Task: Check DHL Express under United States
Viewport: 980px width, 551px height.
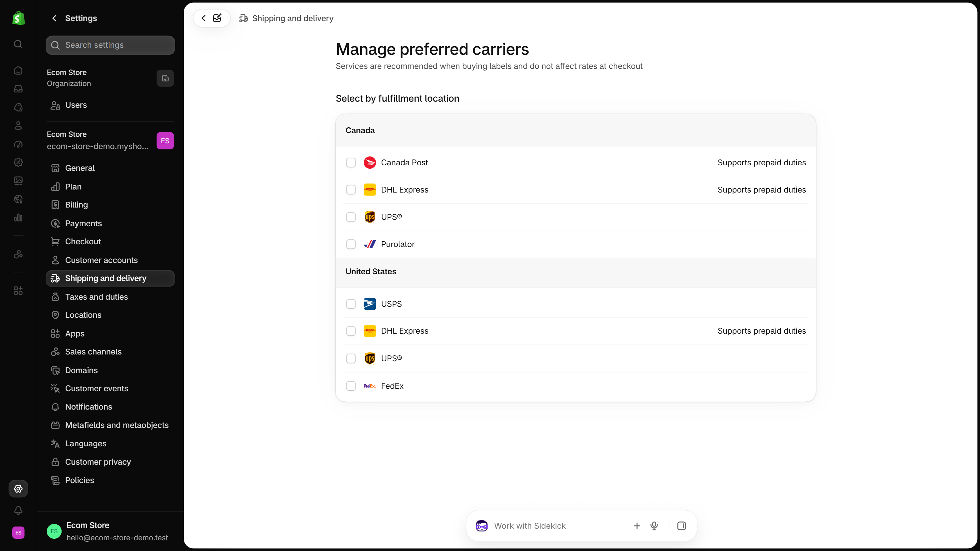Action: [351, 331]
